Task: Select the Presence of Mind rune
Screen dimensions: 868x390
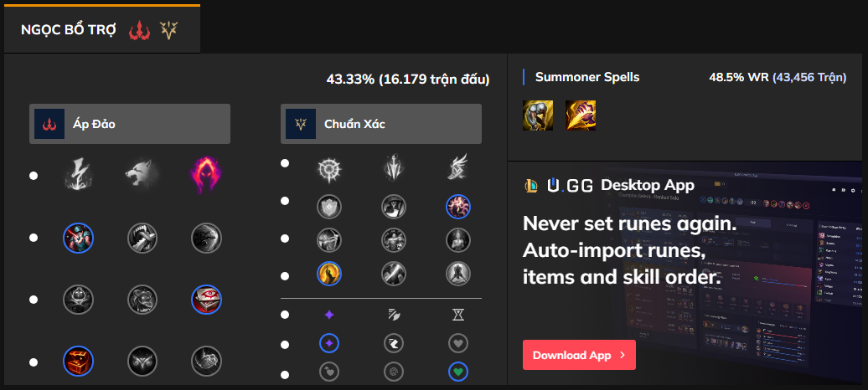Action: pos(457,206)
